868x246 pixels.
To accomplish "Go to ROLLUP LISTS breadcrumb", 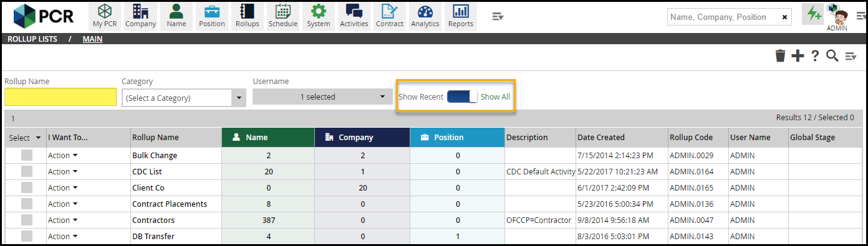I will pyautogui.click(x=32, y=39).
